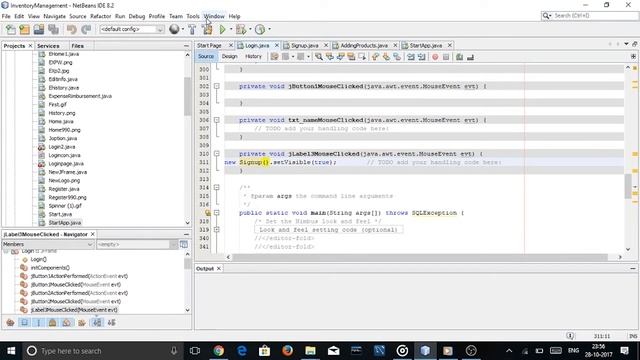
Task: Collapse code fold at line 306
Action: click(x=217, y=120)
